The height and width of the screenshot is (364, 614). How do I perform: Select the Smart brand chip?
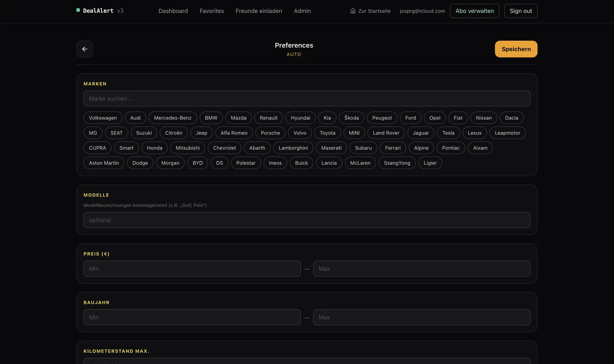[127, 148]
